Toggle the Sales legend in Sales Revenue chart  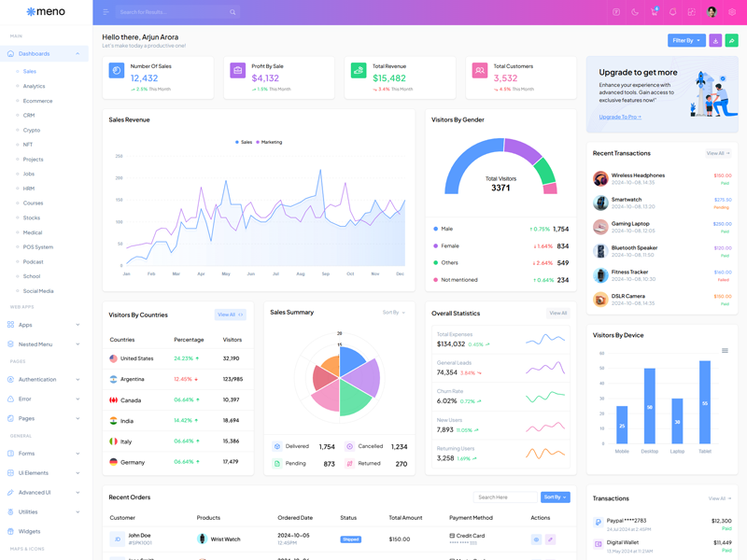tap(243, 142)
